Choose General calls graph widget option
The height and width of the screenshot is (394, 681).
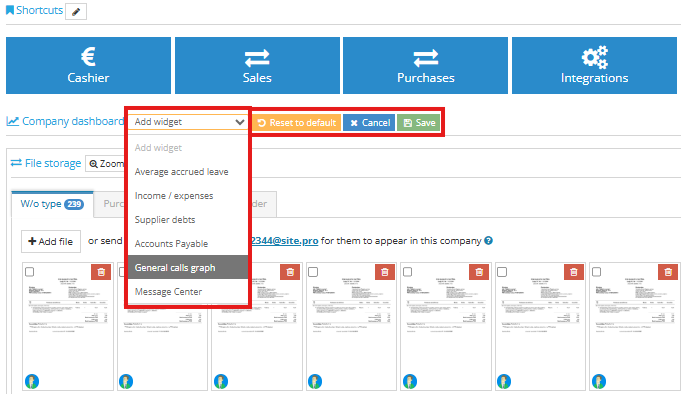188,267
